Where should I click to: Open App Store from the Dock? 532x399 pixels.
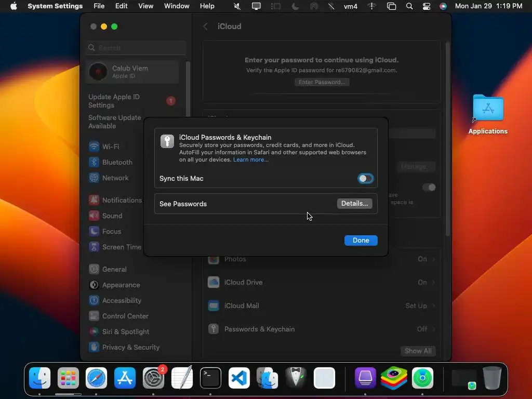click(x=125, y=378)
